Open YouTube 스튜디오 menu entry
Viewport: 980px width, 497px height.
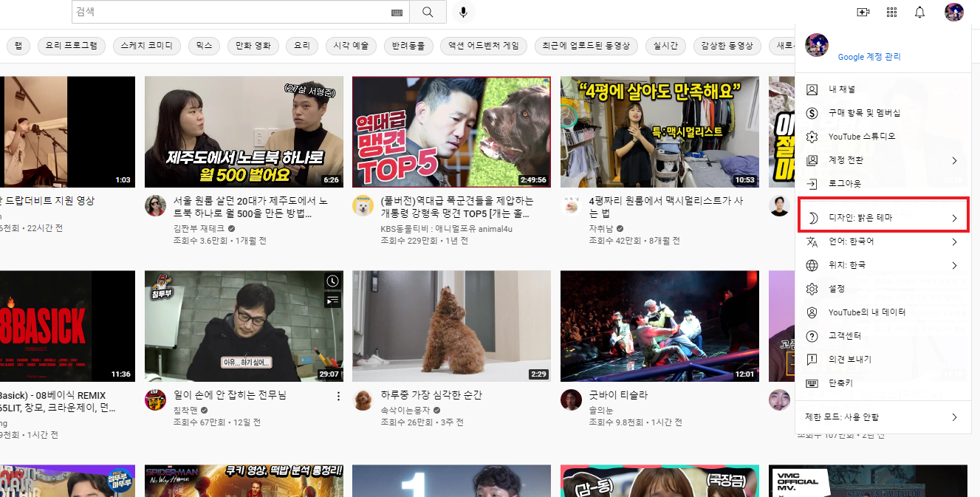883,137
